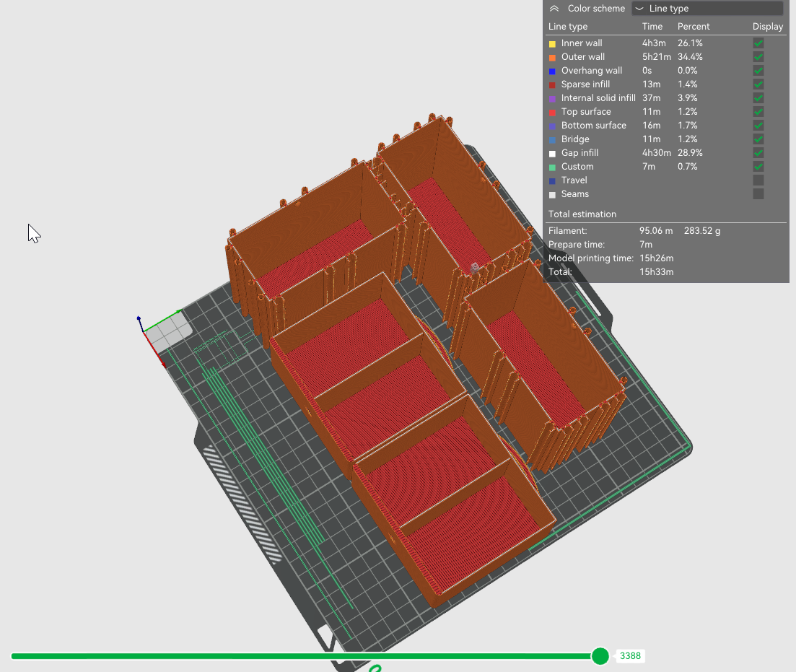Click the white Gap infill color swatch
Viewport: 796px width, 672px height.
[553, 152]
